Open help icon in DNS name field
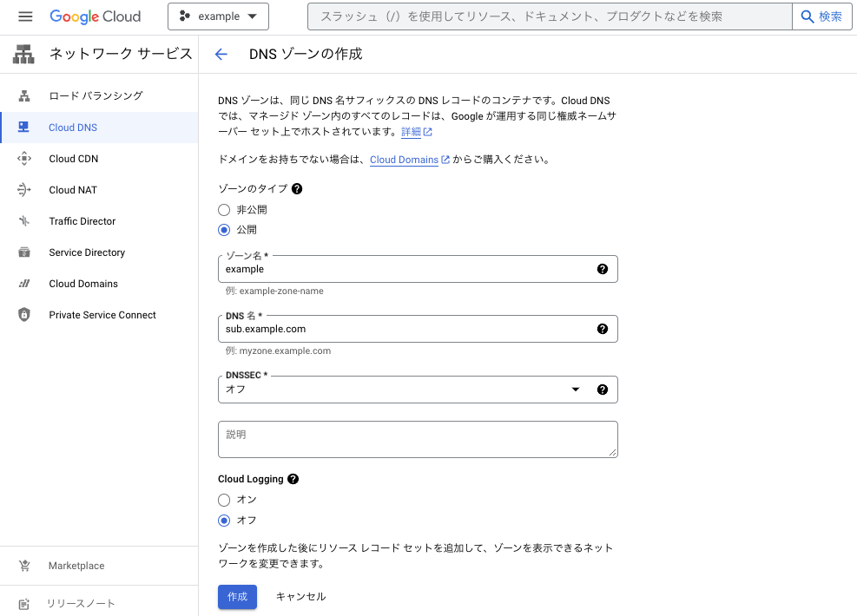This screenshot has width=857, height=616. [603, 329]
